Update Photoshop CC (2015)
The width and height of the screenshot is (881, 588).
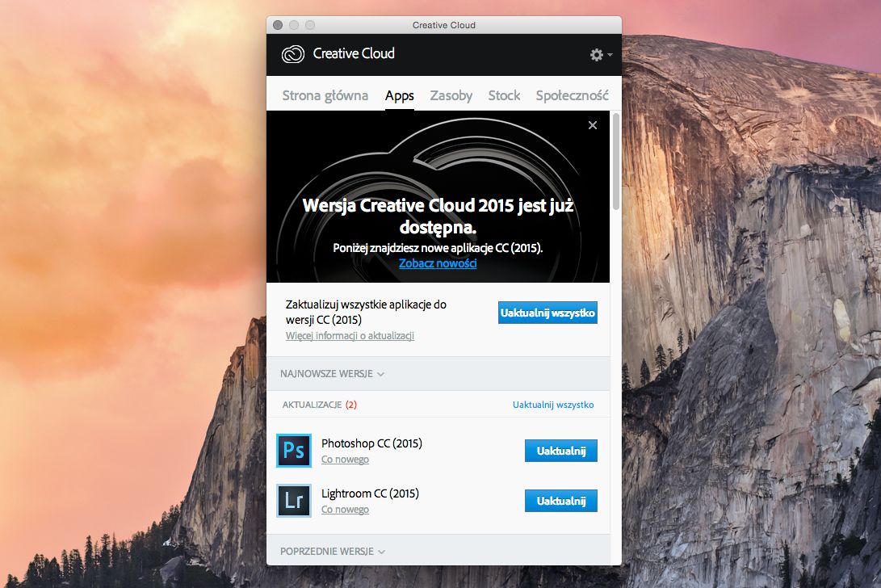point(560,451)
